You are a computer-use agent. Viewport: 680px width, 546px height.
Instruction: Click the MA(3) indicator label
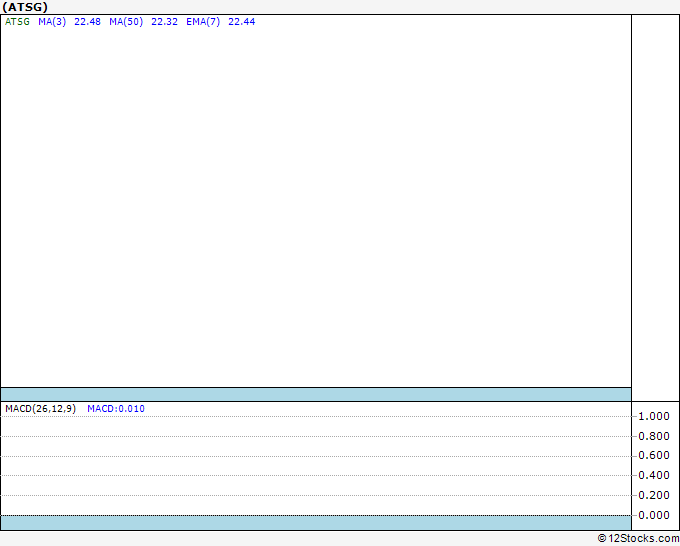[52, 22]
